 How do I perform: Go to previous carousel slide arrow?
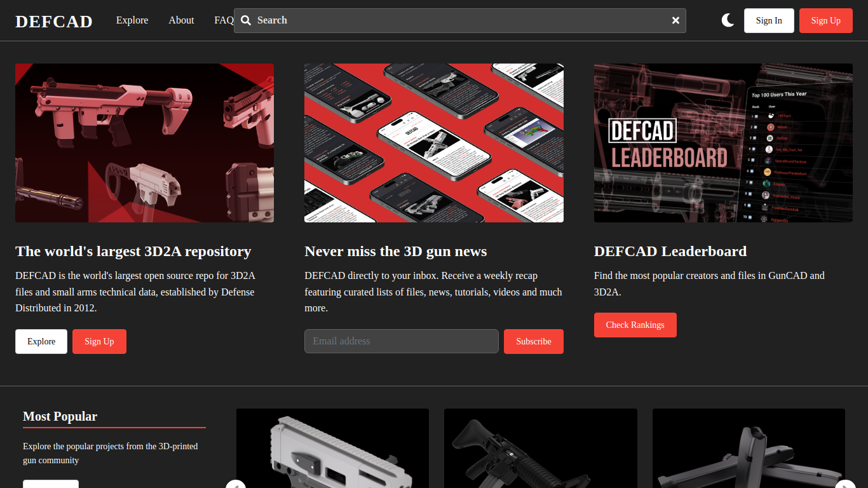pos(236,485)
